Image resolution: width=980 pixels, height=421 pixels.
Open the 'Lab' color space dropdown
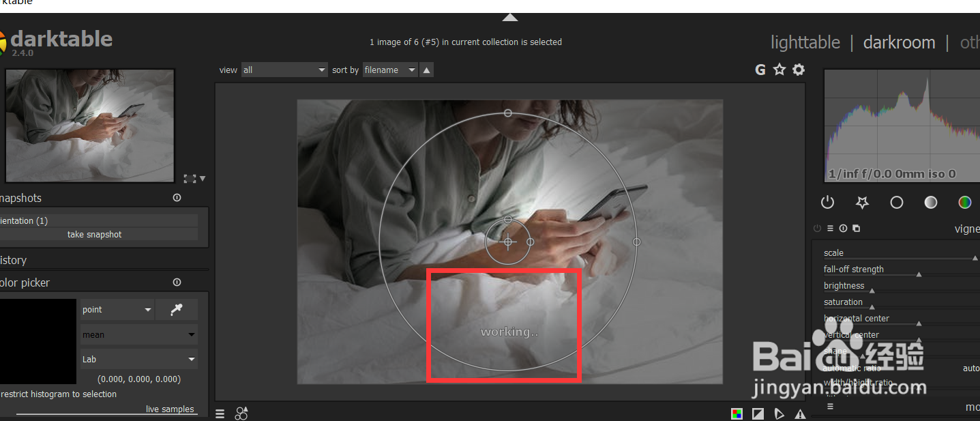coord(139,360)
